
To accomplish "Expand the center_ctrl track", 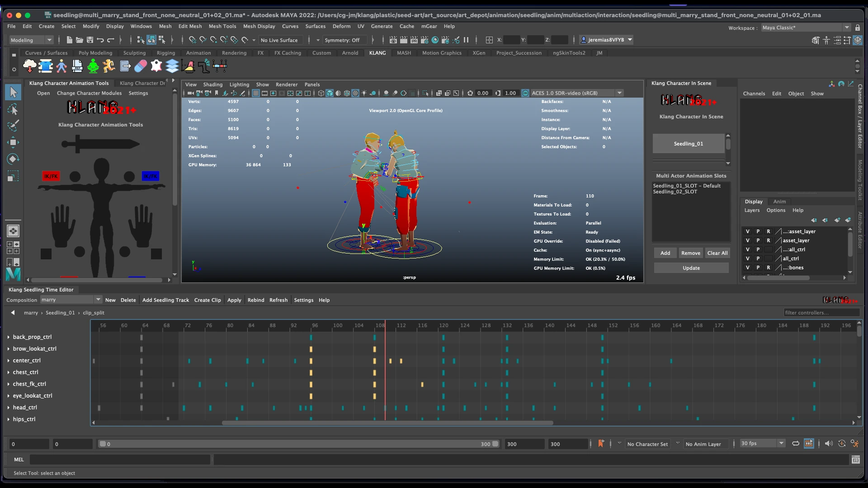I will (9, 361).
